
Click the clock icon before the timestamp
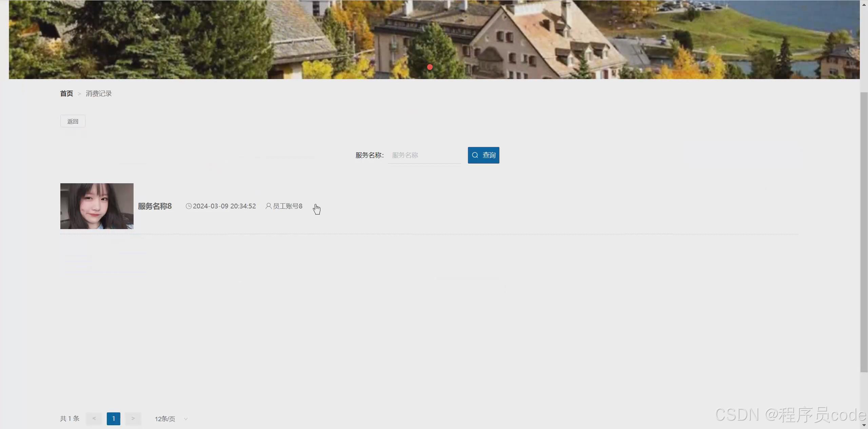[x=189, y=206]
